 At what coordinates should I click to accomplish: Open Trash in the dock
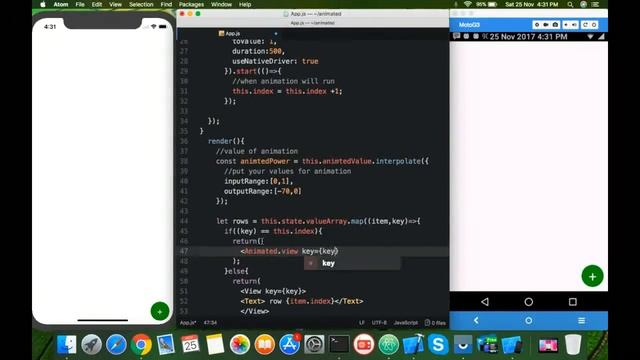[x=573, y=344]
